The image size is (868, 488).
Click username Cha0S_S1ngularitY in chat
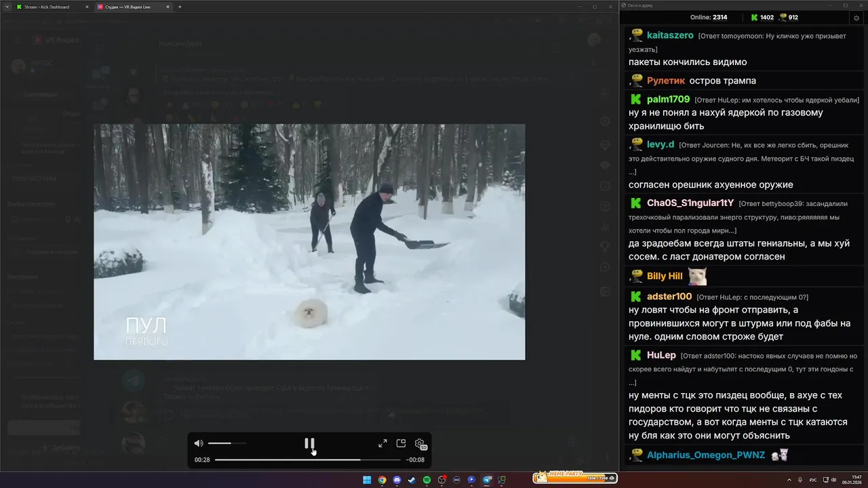pyautogui.click(x=690, y=203)
